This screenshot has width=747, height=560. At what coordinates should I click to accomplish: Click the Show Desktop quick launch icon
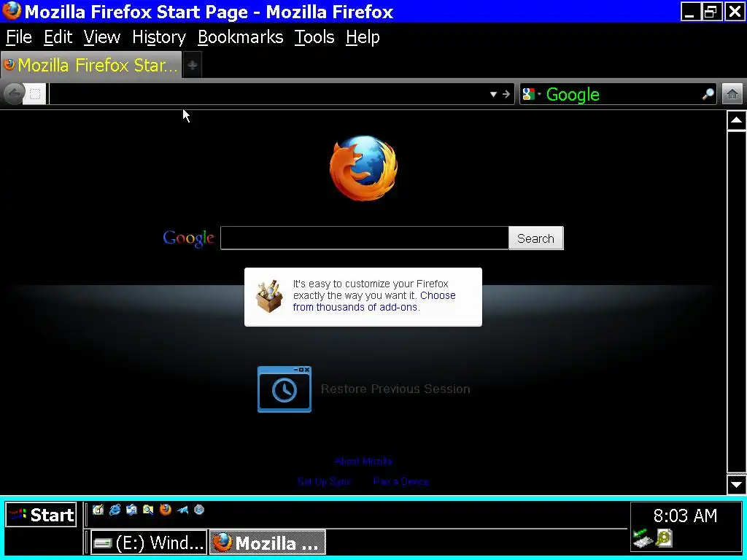tap(98, 510)
